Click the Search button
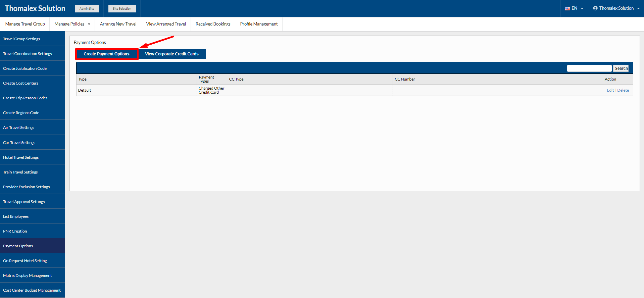Image resolution: width=644 pixels, height=298 pixels. point(621,68)
